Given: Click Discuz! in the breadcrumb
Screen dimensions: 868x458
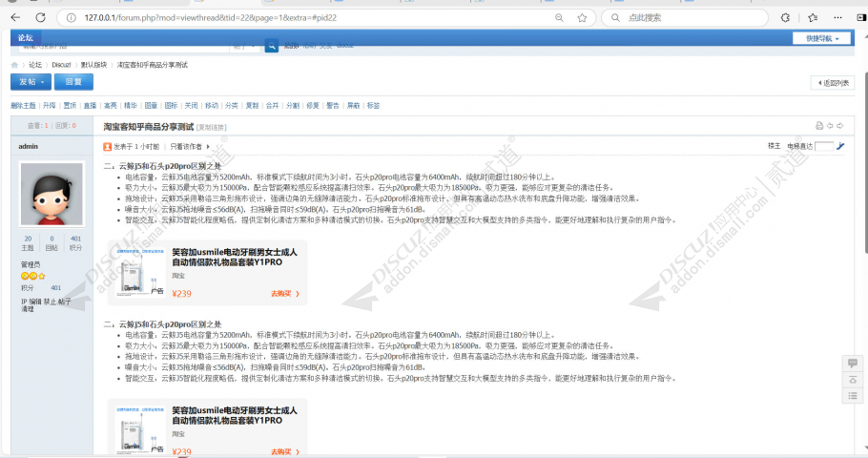Looking at the screenshot, I should [x=61, y=65].
